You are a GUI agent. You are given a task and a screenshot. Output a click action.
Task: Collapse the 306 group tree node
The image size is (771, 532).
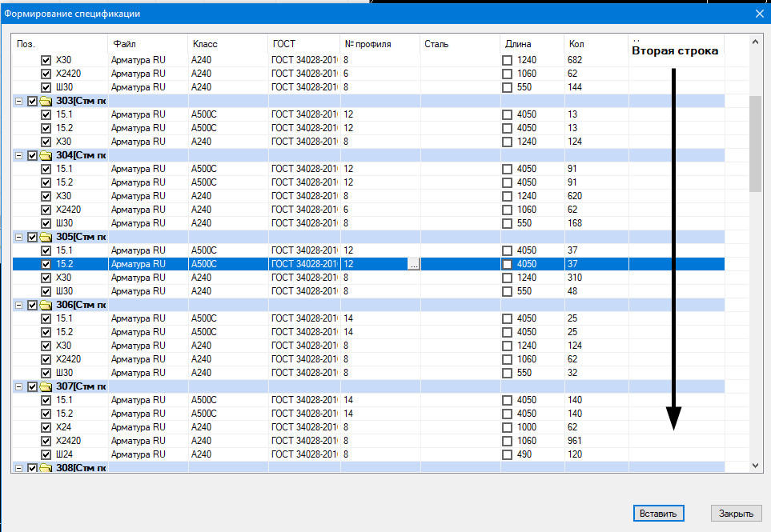(18, 305)
